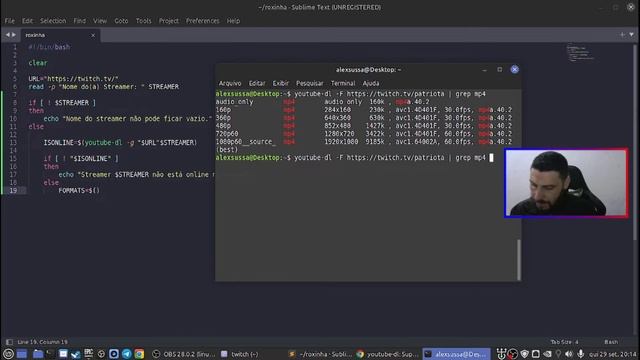Click the audio_only format row in terminal
Screen dimensions: 640x360
(x=322, y=102)
